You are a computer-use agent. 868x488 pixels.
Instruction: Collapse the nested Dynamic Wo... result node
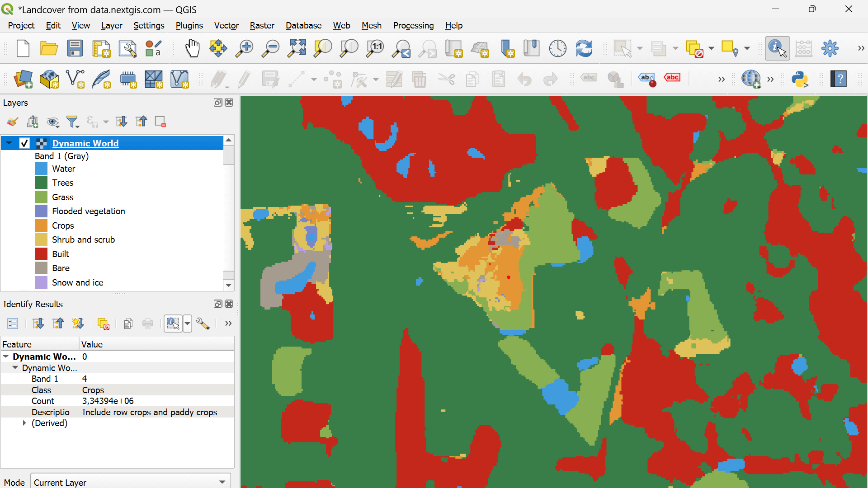[15, 368]
